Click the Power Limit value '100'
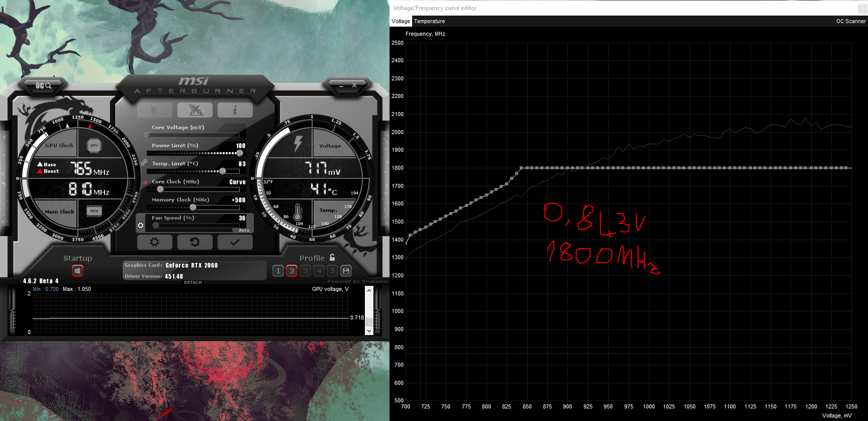 coord(241,146)
